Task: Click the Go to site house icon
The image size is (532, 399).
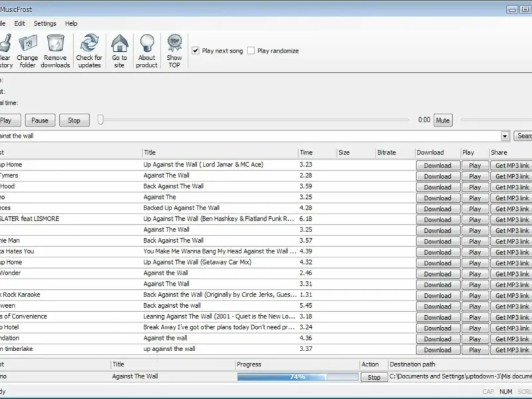Action: (x=119, y=44)
